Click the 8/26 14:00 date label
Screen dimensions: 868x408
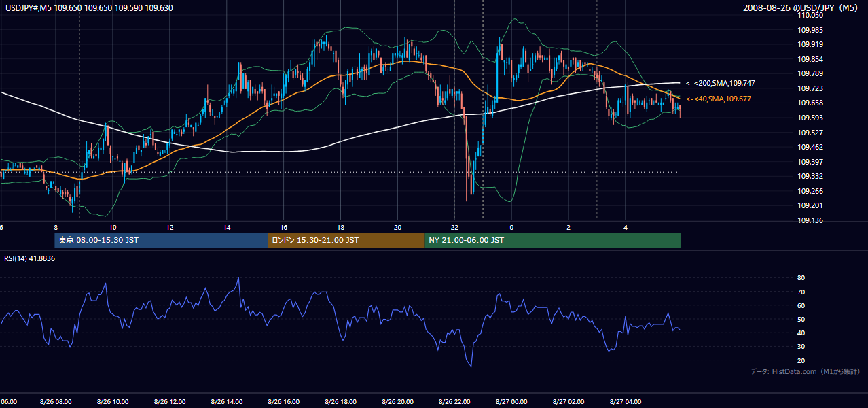click(227, 402)
